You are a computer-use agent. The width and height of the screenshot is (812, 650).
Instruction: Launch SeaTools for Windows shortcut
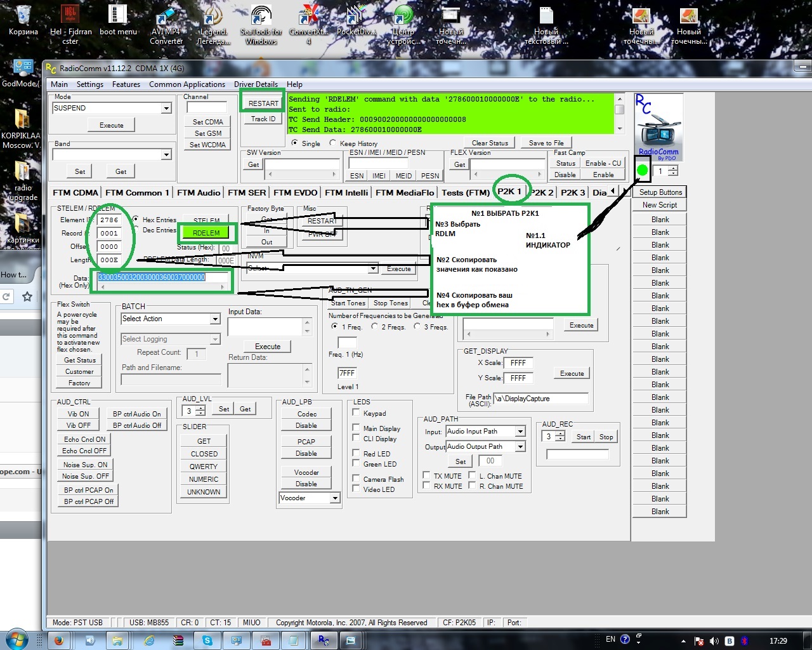coord(261,24)
